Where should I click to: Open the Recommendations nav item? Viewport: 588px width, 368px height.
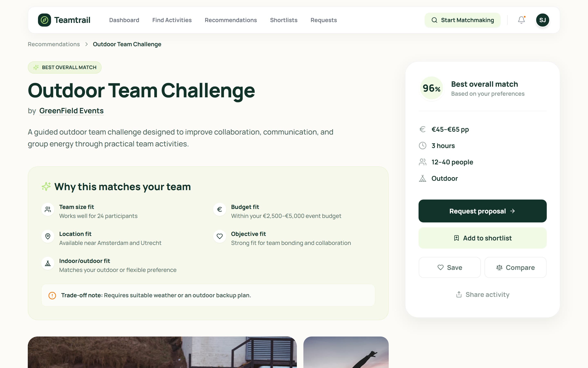(231, 20)
